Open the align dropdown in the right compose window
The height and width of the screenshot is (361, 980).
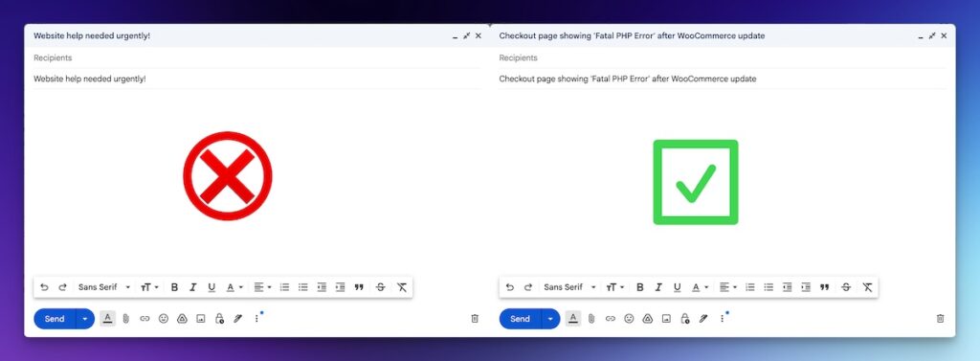(x=728, y=287)
